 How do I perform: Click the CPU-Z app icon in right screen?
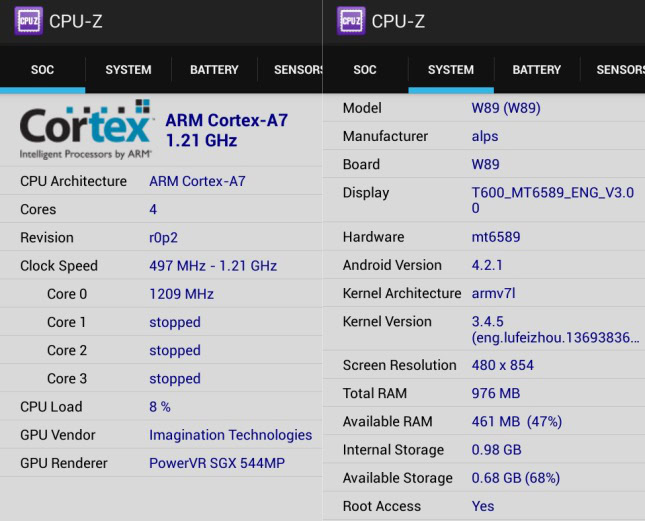click(x=351, y=21)
